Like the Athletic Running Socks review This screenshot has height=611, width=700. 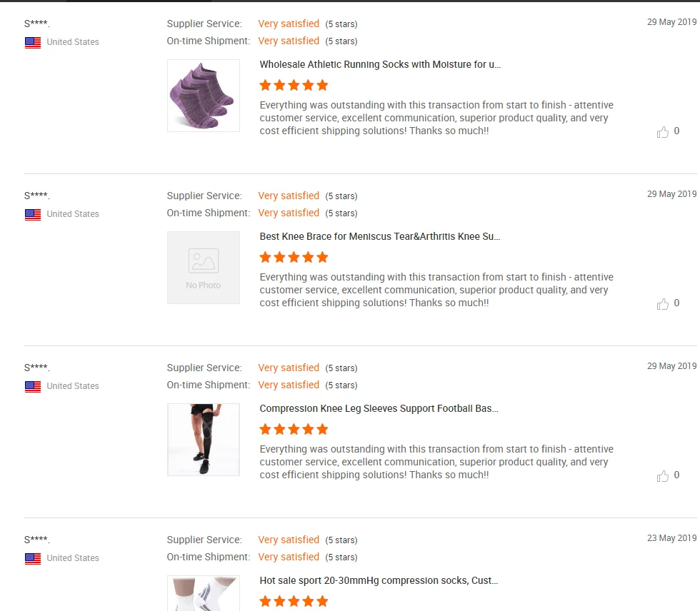[x=663, y=132]
